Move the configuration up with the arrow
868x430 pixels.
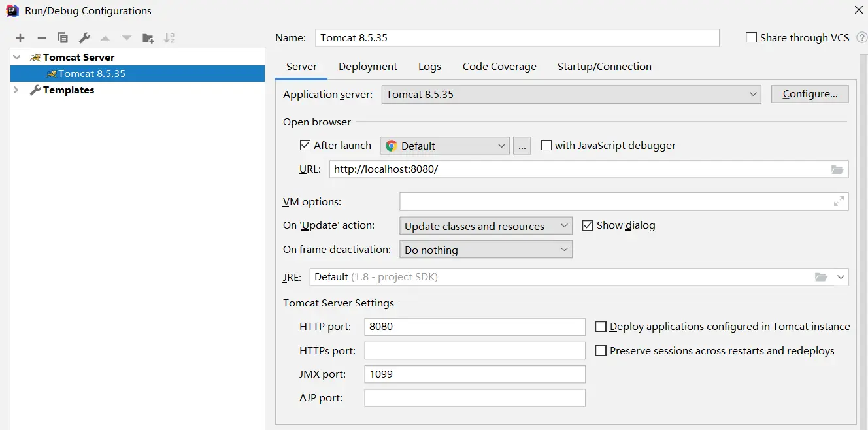(x=105, y=38)
